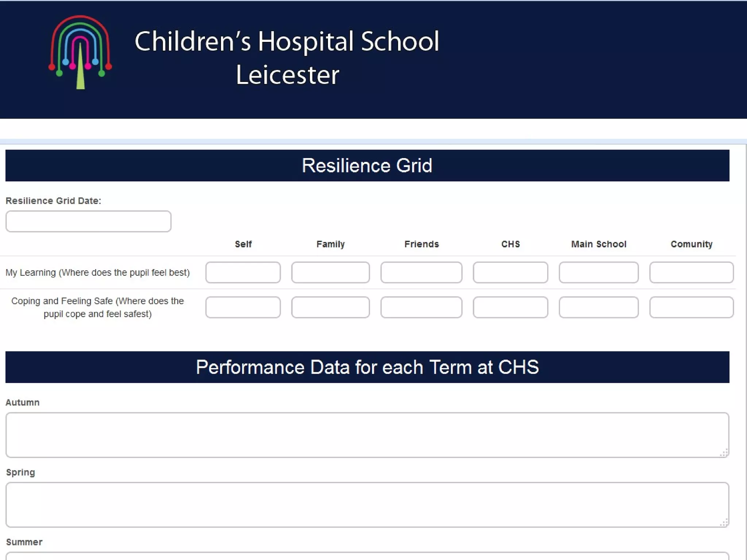Click Coping and Feeling Safe Family box

pyautogui.click(x=330, y=307)
